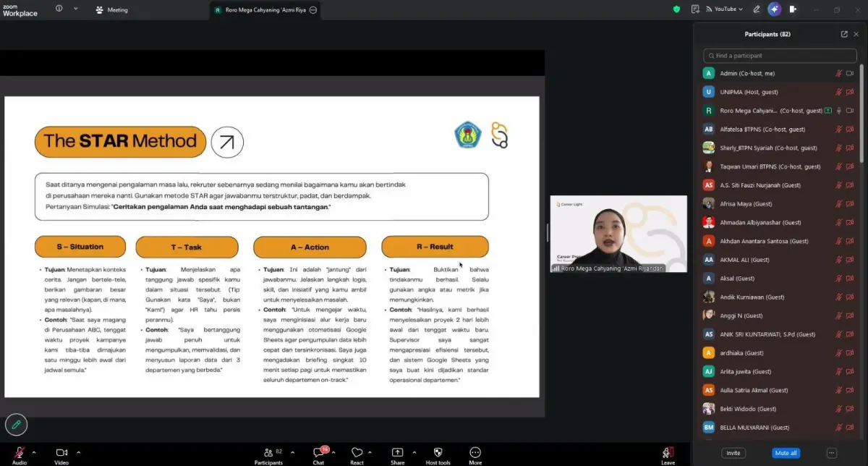Open the React emoji button
The width and height of the screenshot is (868, 466).
pos(357,455)
